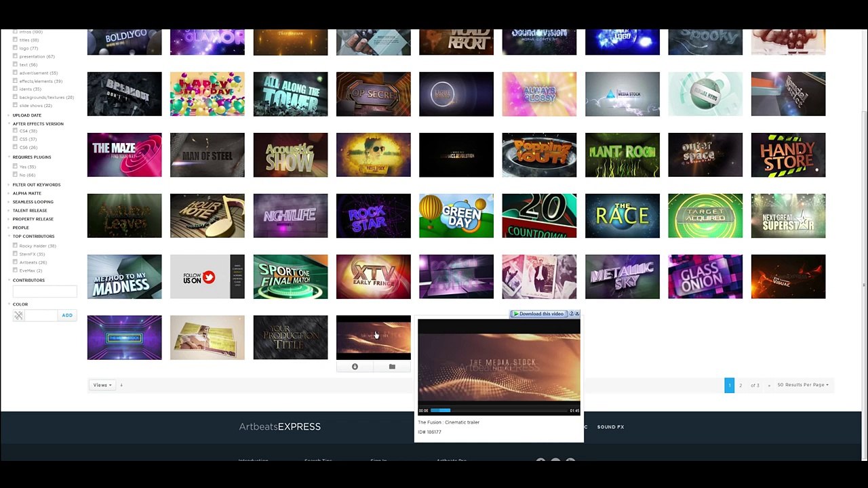Tick the idents (35) checkbox

click(x=16, y=89)
